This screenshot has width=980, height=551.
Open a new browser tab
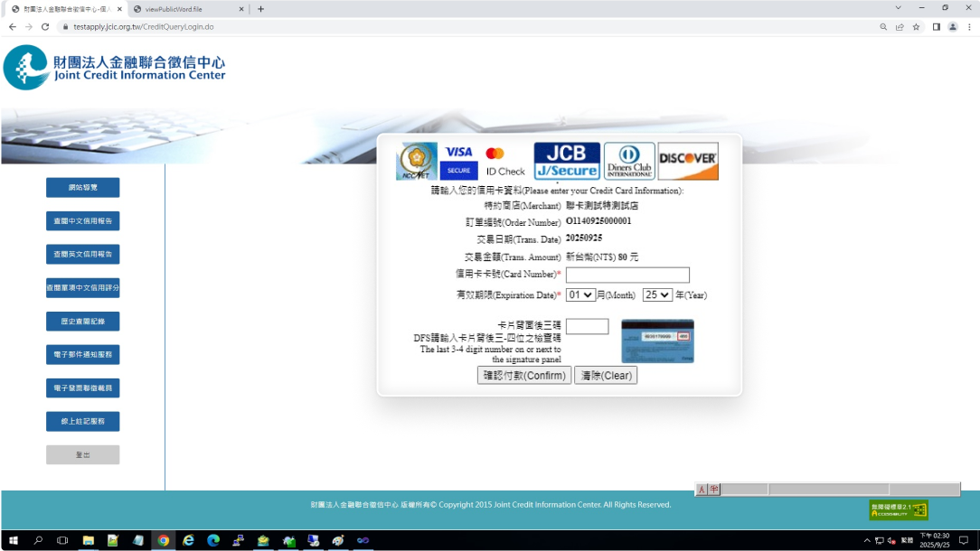[x=261, y=9]
